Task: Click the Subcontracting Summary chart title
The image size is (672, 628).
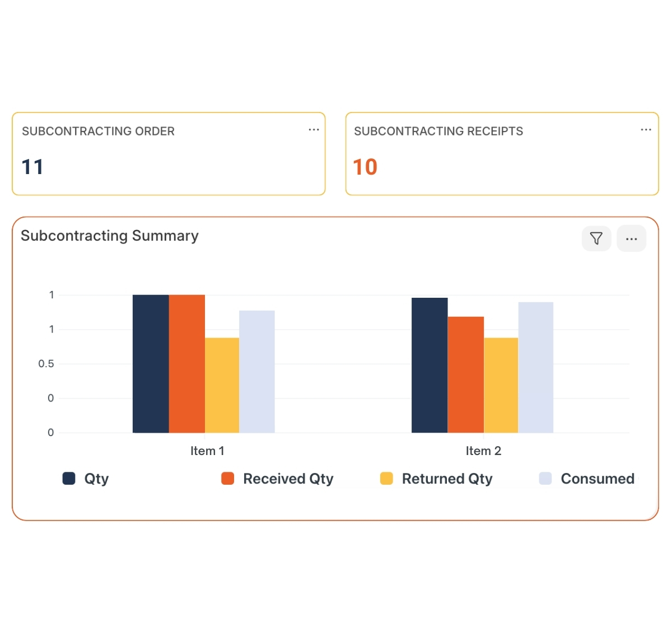Action: coord(110,236)
